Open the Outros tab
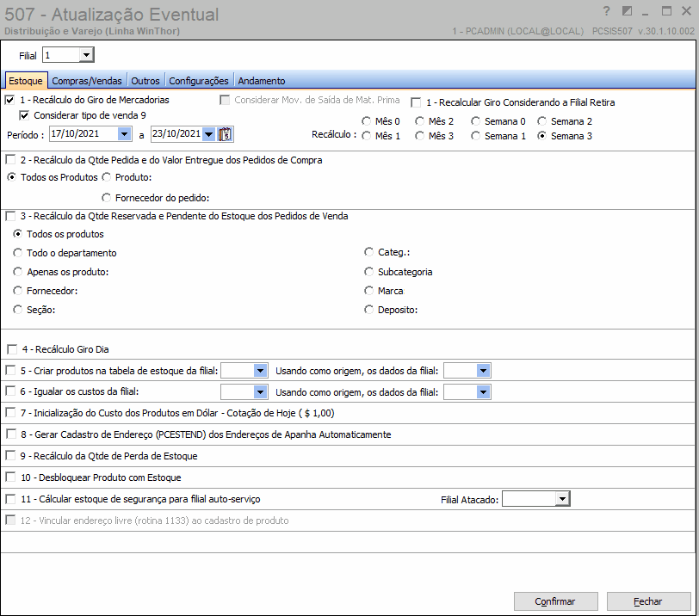 coord(145,81)
